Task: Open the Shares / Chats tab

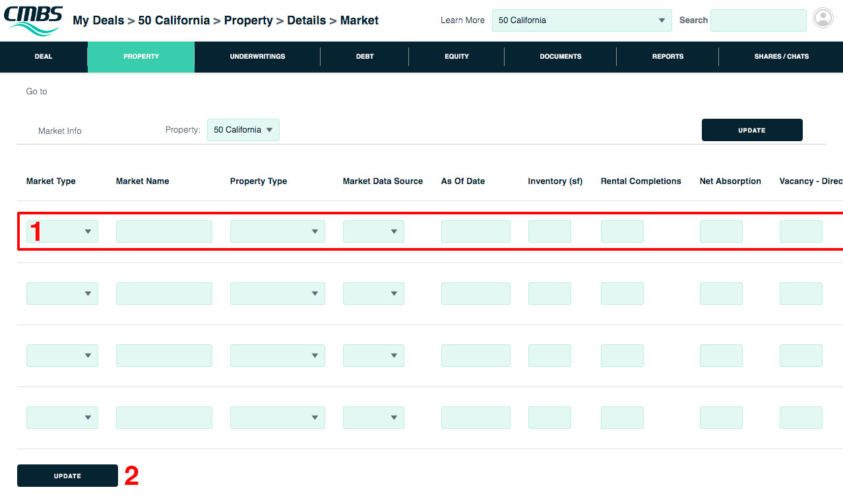Action: point(781,57)
